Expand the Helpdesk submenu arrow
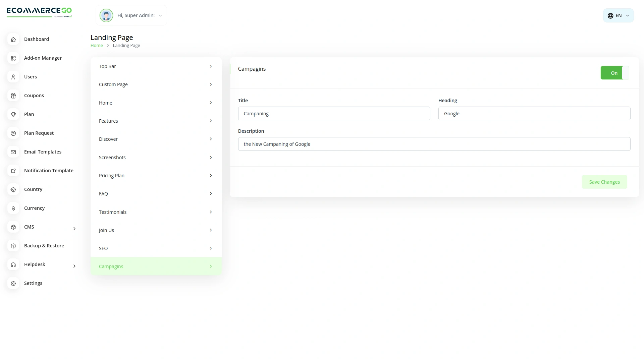 click(74, 266)
